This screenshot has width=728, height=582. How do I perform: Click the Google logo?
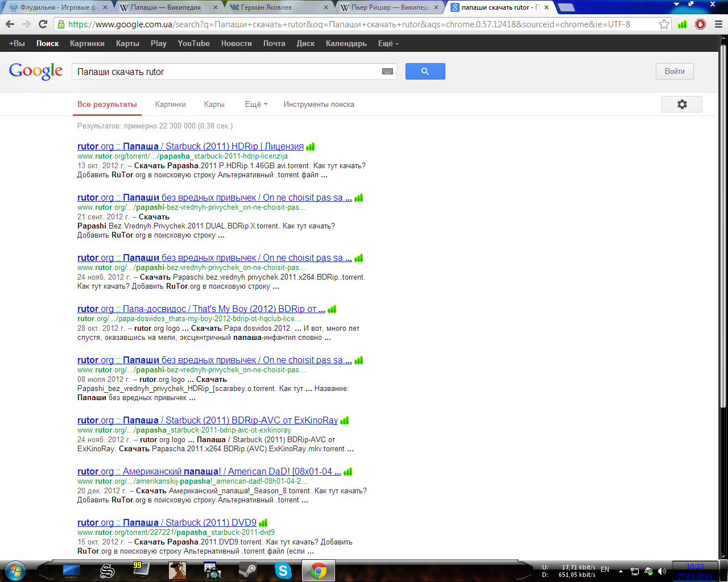pos(36,71)
